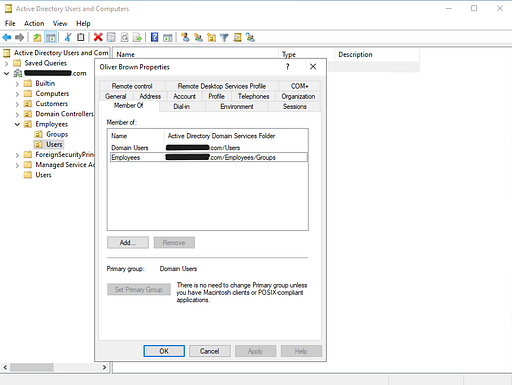Viewport: 512px width, 385px height.
Task: Go up one level with folder icon
Action: [37, 37]
